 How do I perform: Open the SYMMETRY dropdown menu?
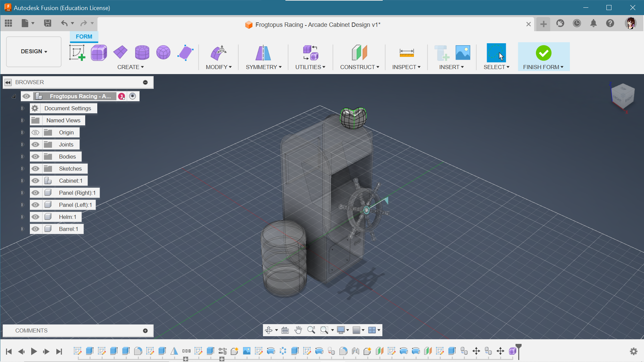click(264, 67)
